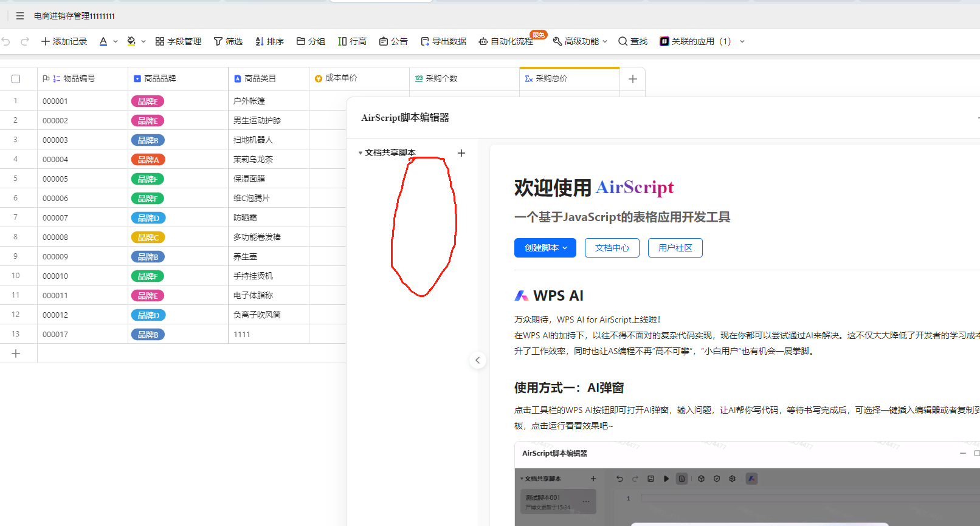Click the AirScript tutorial screenshot thumbnail

(x=747, y=483)
